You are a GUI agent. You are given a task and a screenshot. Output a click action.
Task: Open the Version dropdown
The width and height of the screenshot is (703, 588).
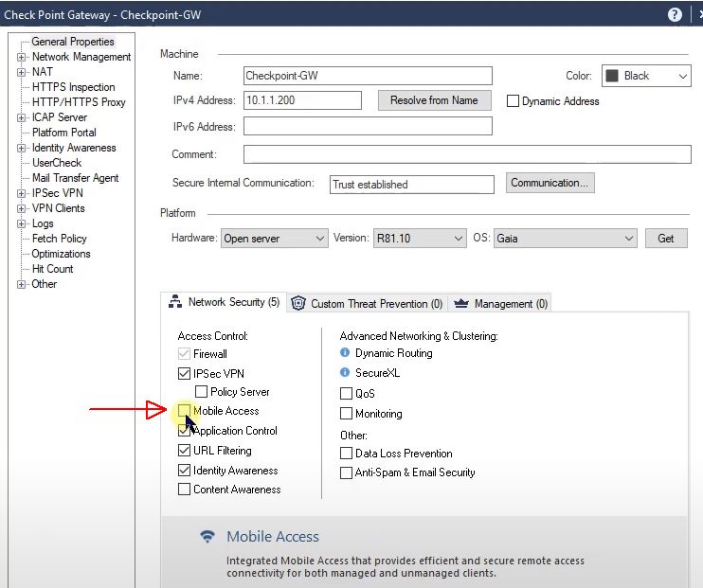pyautogui.click(x=419, y=238)
